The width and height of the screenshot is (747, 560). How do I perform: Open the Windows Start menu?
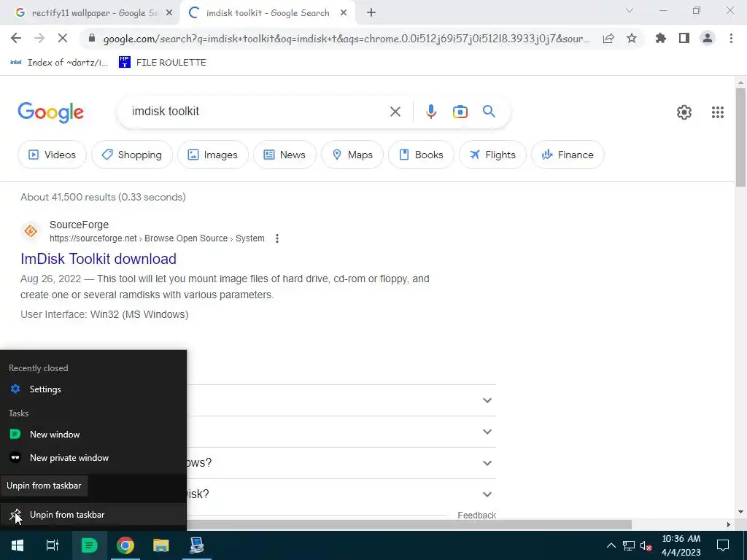click(18, 545)
